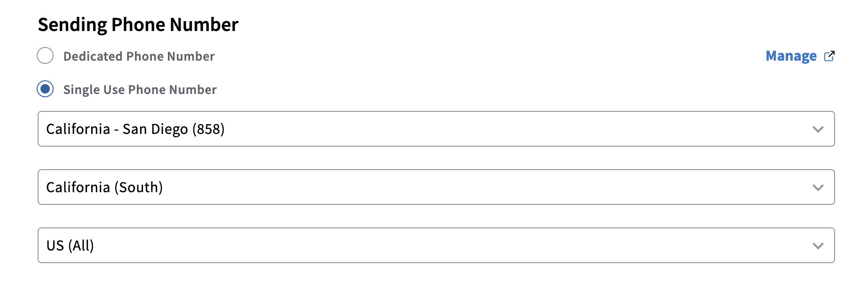Click the Manage link
This screenshot has width=868, height=281.
[x=791, y=55]
